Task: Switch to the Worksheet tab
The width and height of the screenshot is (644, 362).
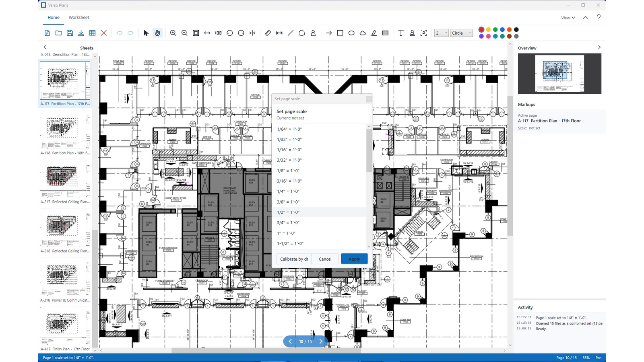Action: click(x=79, y=18)
